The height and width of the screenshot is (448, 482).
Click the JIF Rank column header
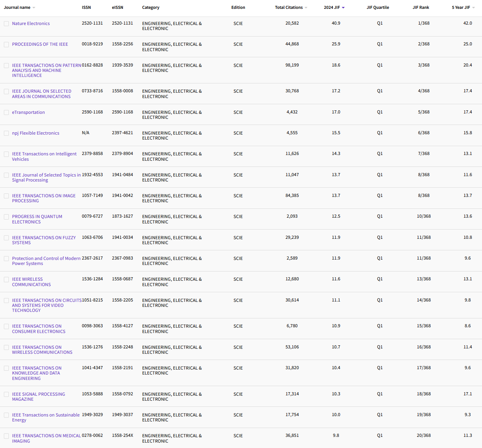tap(421, 7)
